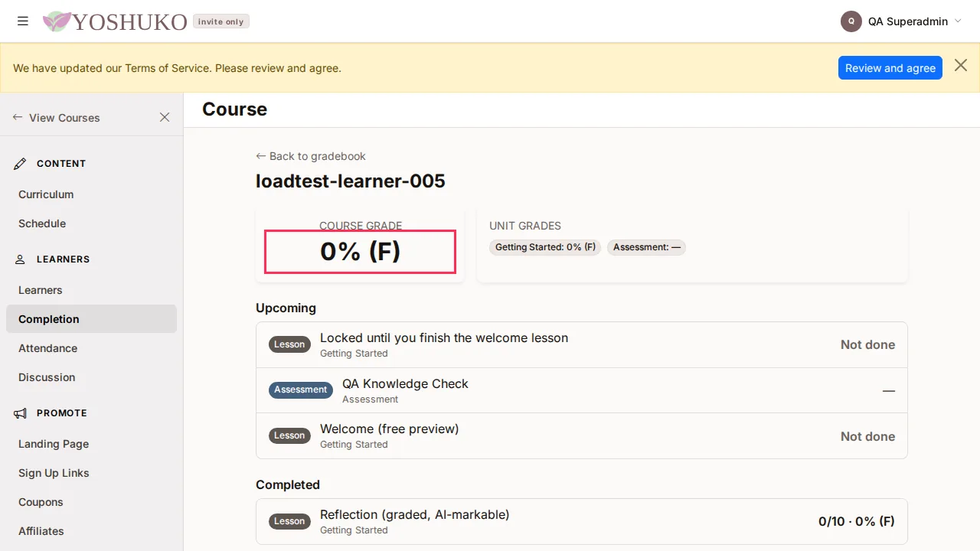The height and width of the screenshot is (551, 980).
Task: Open the hamburger navigation menu
Action: [23, 21]
